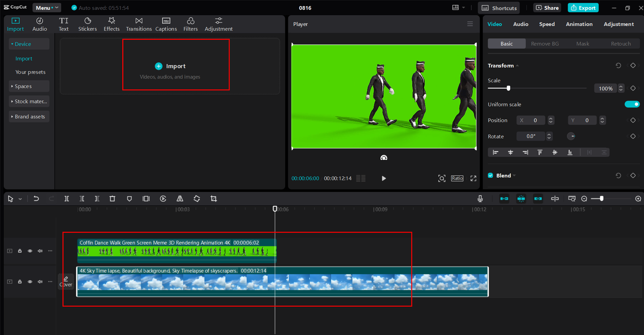Screen dimensions: 644x335
Task: Click Import videos, audios, and images
Action: tap(170, 66)
